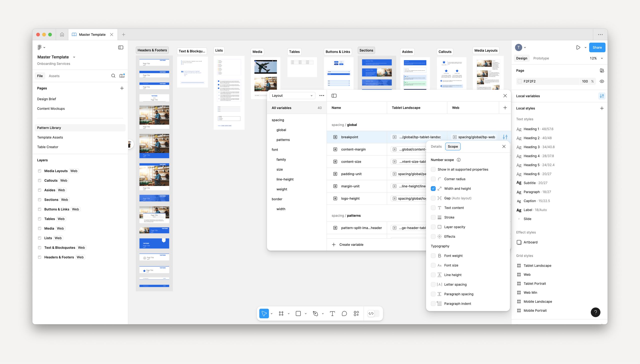Viewport: 640px width, 364px height.
Task: Switch to the Prototype tab
Action: [x=541, y=58]
